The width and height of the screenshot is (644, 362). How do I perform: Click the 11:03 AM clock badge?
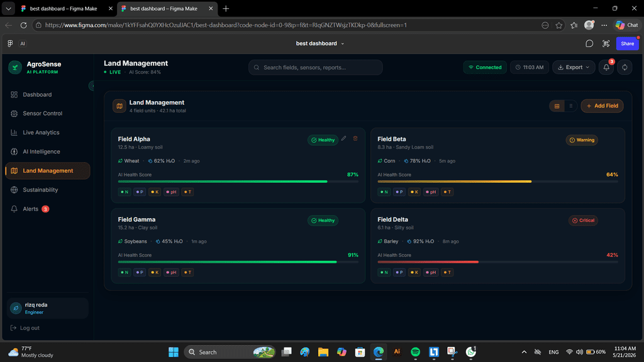[530, 67]
